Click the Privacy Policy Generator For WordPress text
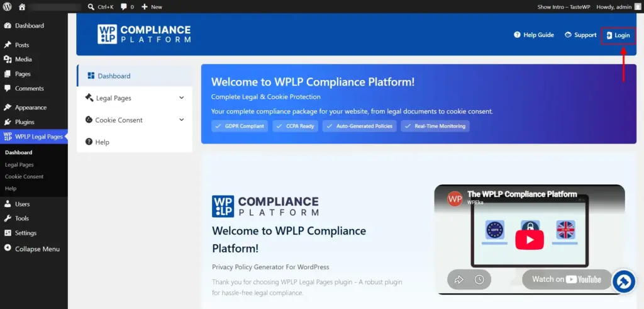 pyautogui.click(x=270, y=267)
